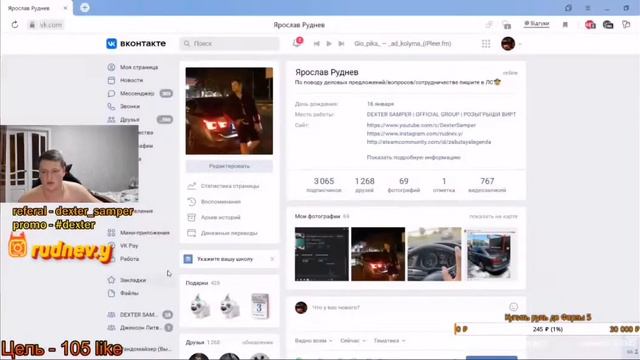Click the lock icon next to vk.com

pyautogui.click(x=32, y=25)
